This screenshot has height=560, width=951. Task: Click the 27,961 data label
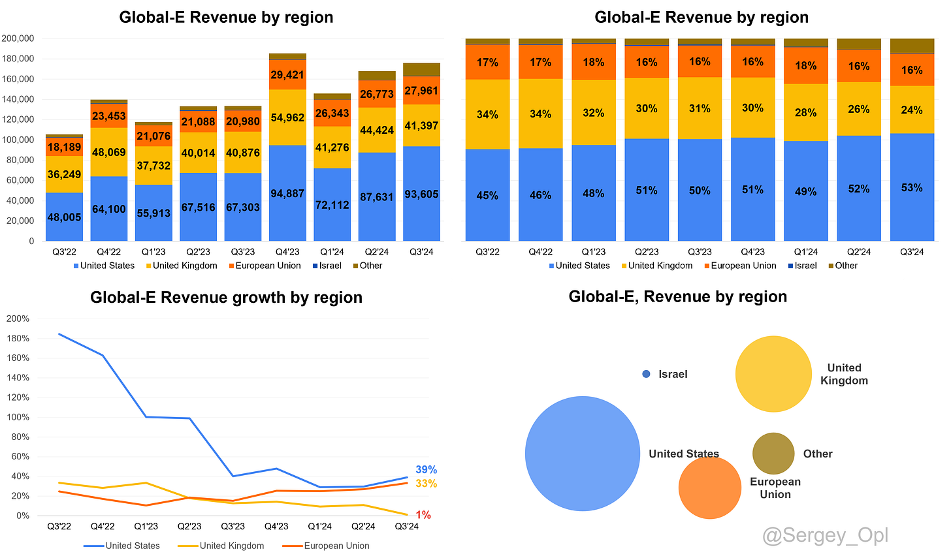click(421, 91)
